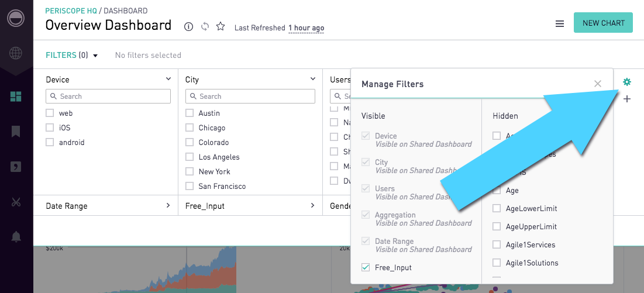Click the PERISCOPE HQ breadcrumb link
The height and width of the screenshot is (293, 644).
[71, 11]
